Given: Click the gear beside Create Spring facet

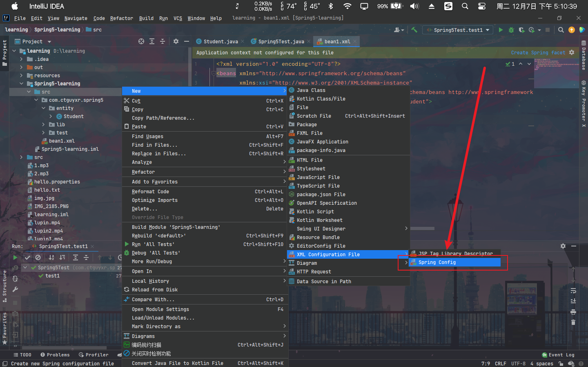Looking at the screenshot, I should click(x=572, y=52).
